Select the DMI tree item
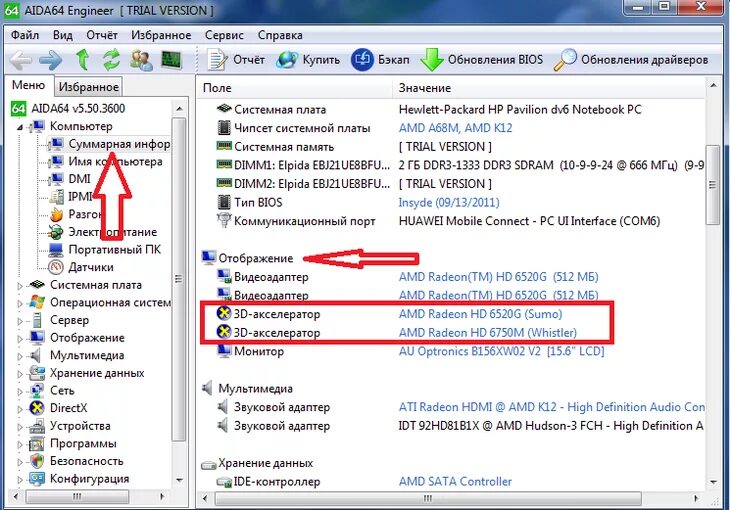Image resolution: width=730 pixels, height=510 pixels. [x=79, y=179]
